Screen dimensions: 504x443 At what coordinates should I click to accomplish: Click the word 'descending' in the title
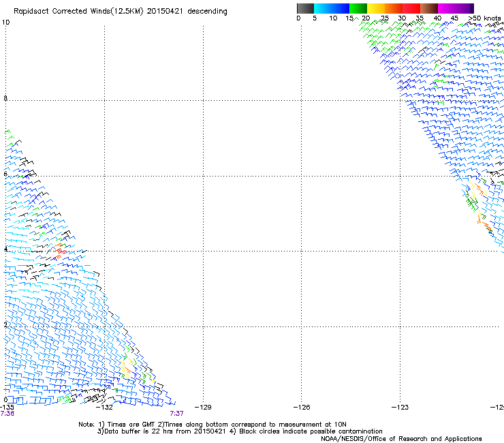point(207,12)
